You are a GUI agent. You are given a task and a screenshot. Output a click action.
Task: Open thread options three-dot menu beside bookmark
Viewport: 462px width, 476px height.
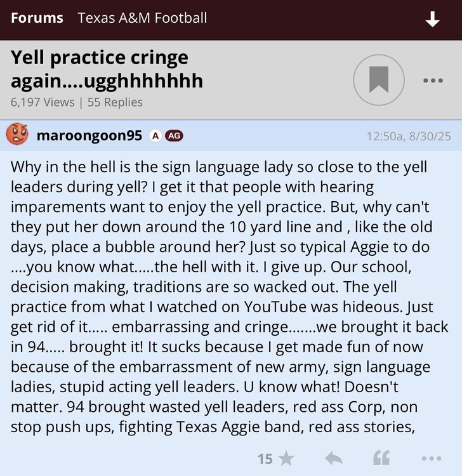[x=432, y=81]
